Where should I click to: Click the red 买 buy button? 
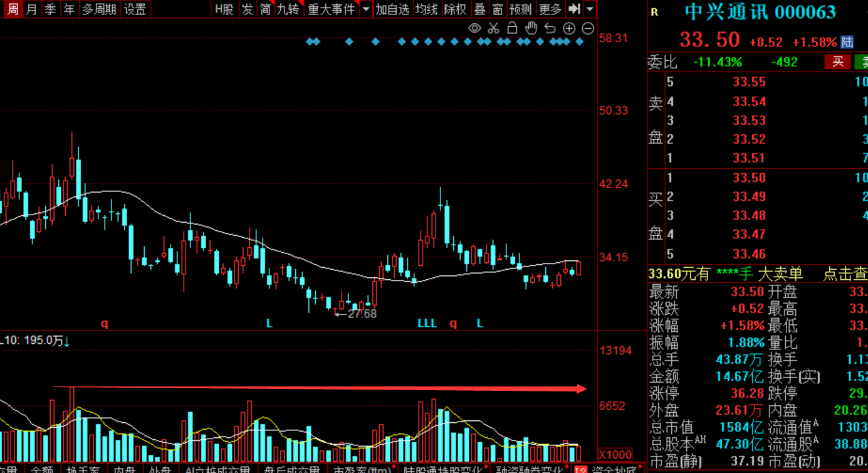[x=838, y=61]
